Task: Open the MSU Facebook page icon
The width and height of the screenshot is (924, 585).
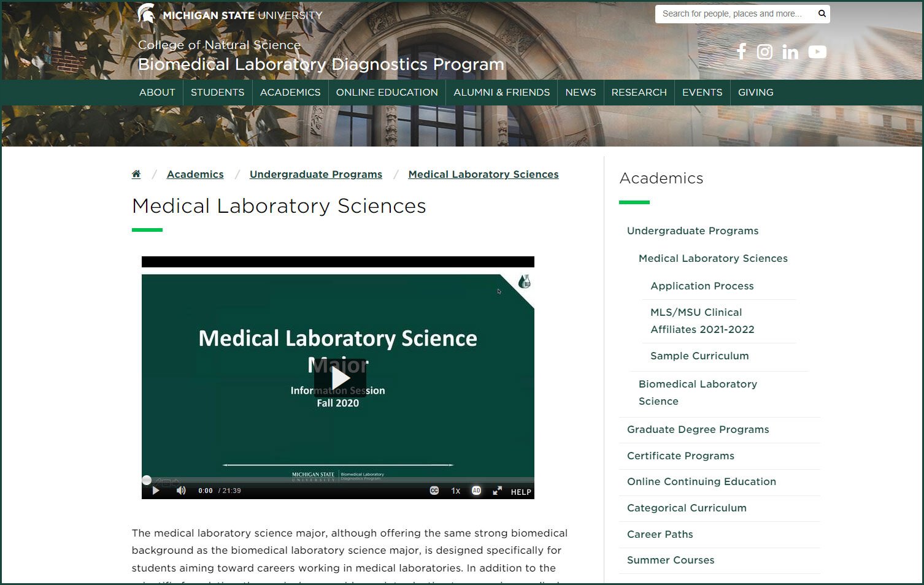Action: point(741,52)
